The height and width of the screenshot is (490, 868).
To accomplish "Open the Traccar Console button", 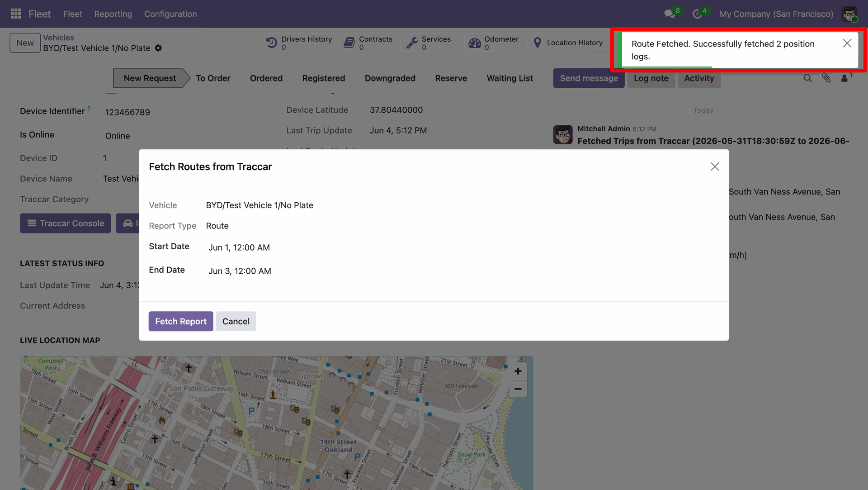I will click(x=65, y=224).
